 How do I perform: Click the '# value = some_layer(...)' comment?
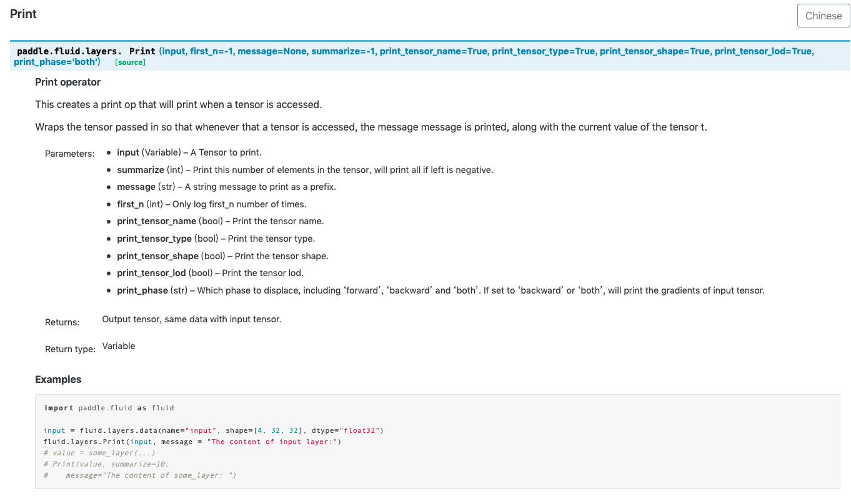coord(99,453)
